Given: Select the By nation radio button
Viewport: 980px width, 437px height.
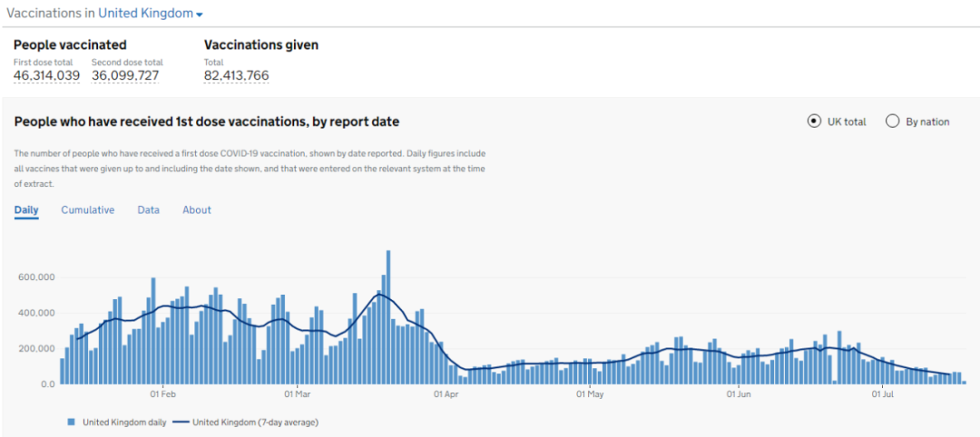Looking at the screenshot, I should click(x=893, y=121).
